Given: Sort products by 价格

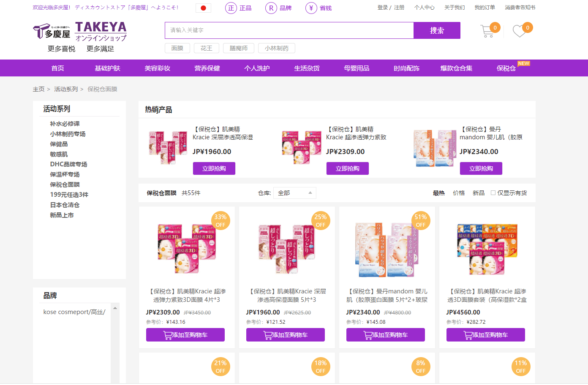Looking at the screenshot, I should (459, 193).
